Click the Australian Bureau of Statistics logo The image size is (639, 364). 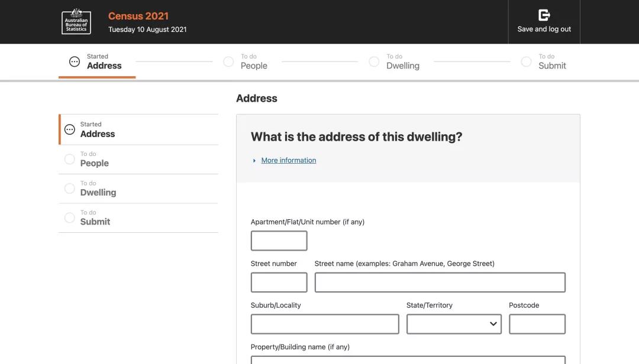[x=76, y=22]
